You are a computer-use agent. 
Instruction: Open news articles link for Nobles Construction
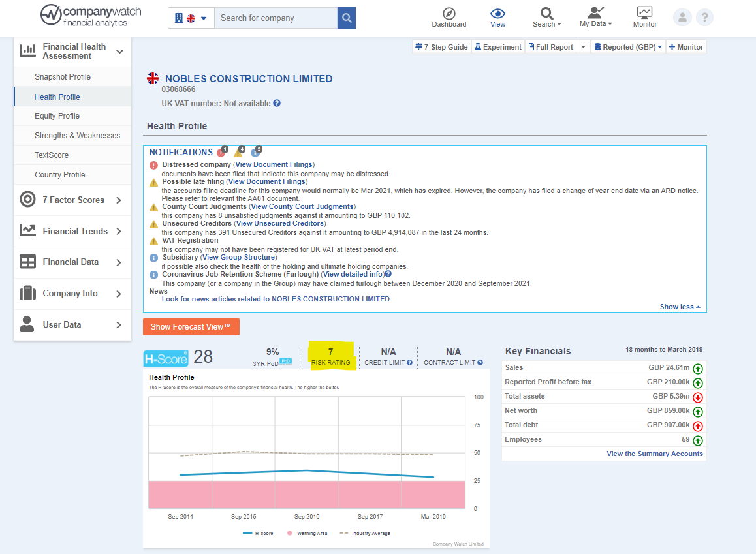pos(276,299)
